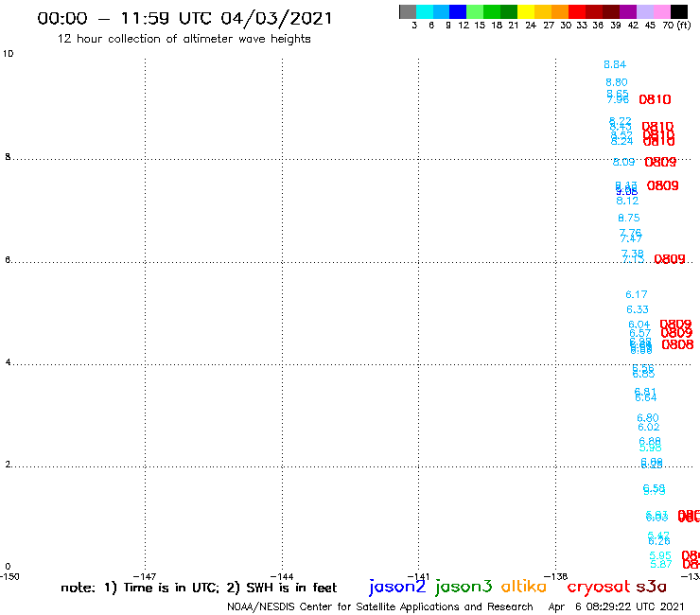Viewport: 700px width, 615px height.
Task: Click the dark blue swatch in legend
Action: (459, 11)
